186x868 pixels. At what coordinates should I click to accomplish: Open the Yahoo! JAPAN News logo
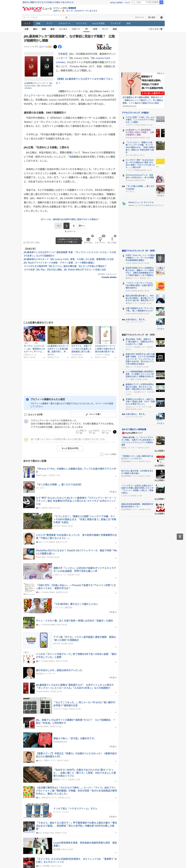pos(37,9)
